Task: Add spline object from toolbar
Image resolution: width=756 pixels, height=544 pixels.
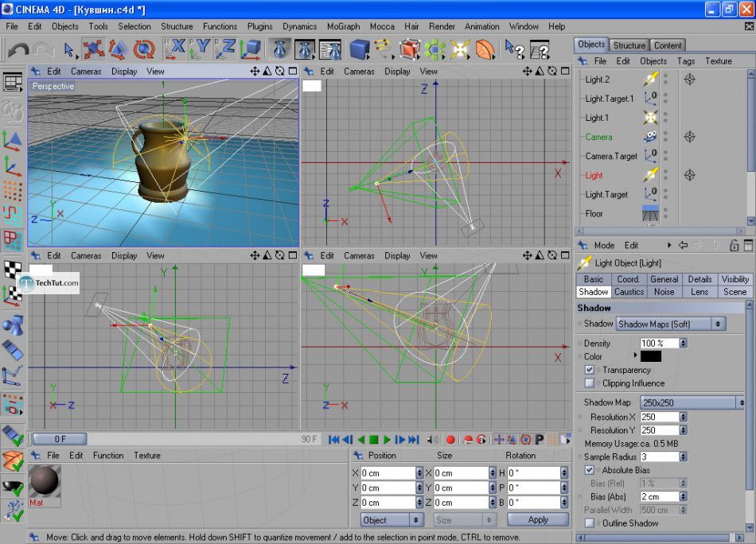Action: [x=384, y=49]
